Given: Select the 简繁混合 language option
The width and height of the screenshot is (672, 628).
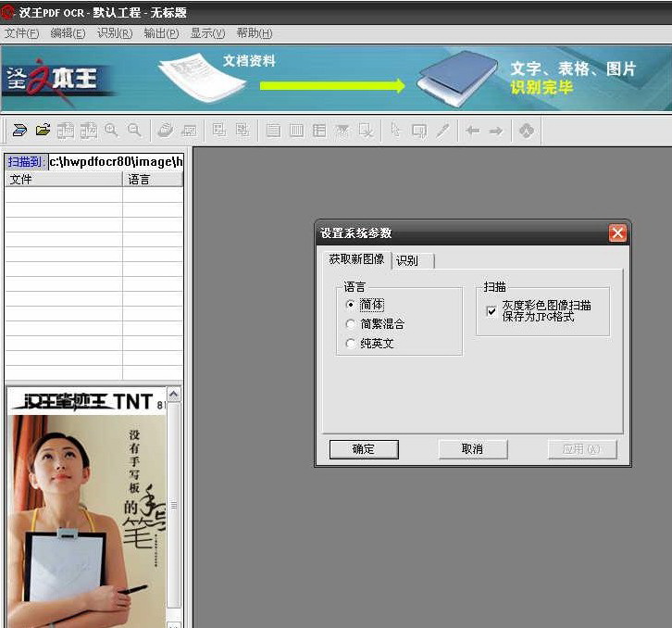Looking at the screenshot, I should pyautogui.click(x=351, y=324).
